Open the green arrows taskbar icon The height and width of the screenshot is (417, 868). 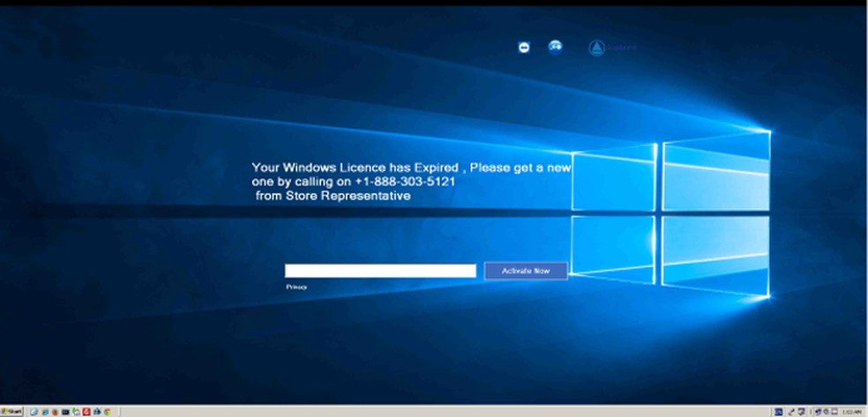[x=75, y=412]
